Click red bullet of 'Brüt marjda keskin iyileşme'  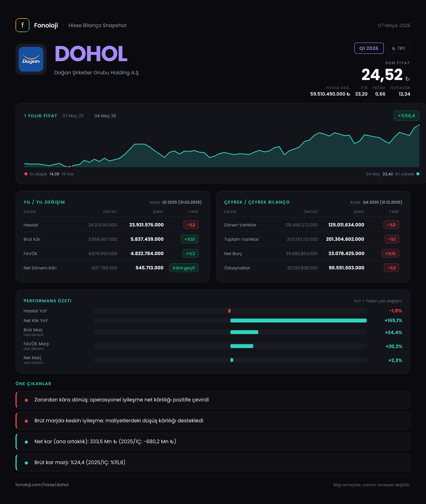click(x=26, y=421)
